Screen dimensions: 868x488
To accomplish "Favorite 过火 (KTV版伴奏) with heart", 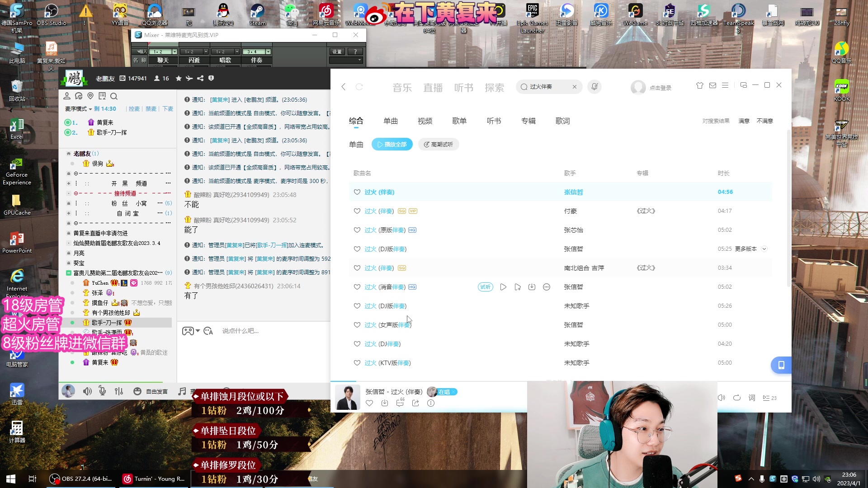I will coord(357,363).
